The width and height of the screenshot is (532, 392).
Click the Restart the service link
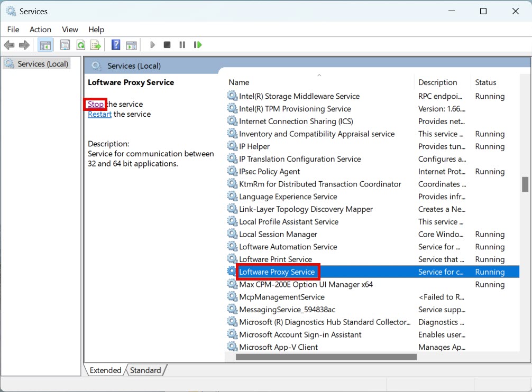tap(99, 114)
